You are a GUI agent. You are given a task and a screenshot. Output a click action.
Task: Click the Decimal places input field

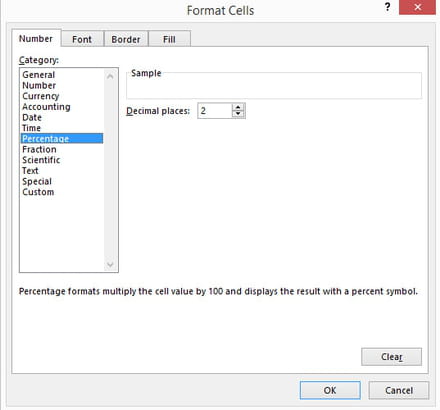(x=215, y=111)
